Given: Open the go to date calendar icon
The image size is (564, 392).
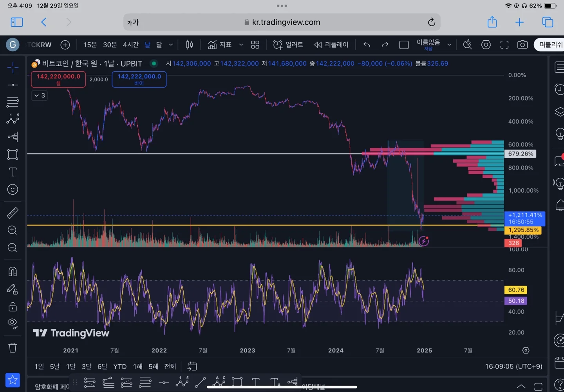Looking at the screenshot, I should pyautogui.click(x=192, y=367).
